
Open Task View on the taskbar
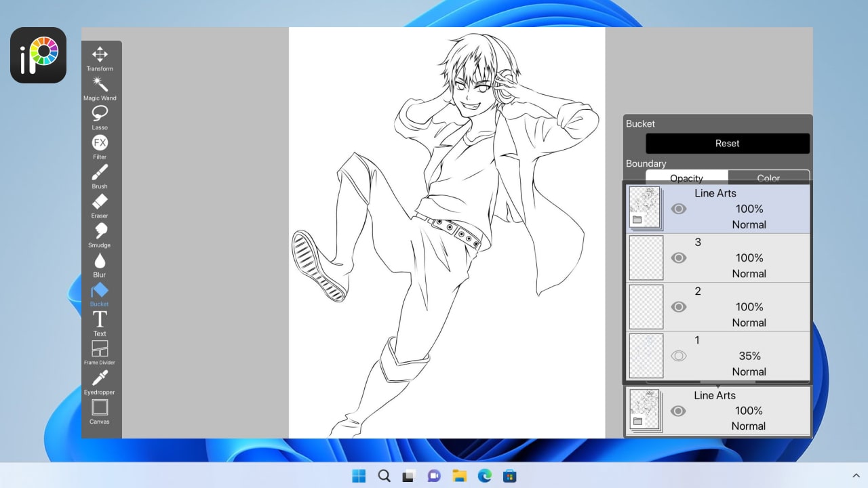point(409,476)
